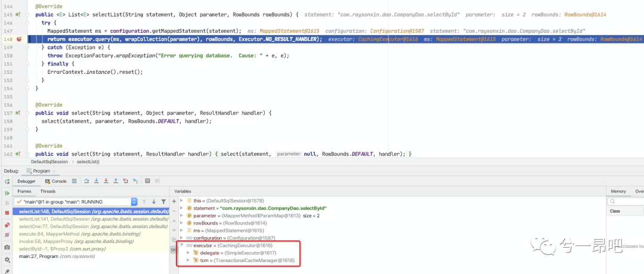The width and height of the screenshot is (644, 274).
Task: Pause the running program
Action: [x=7, y=203]
